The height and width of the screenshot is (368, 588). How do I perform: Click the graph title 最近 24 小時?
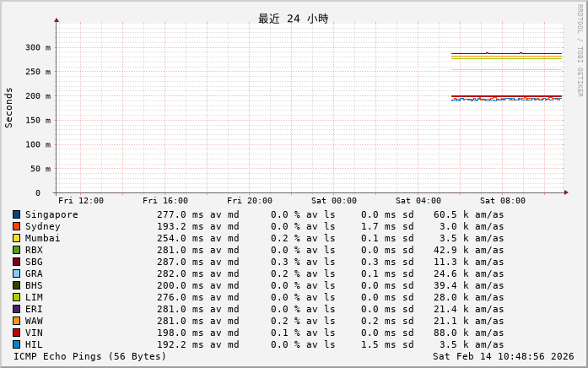point(293,19)
